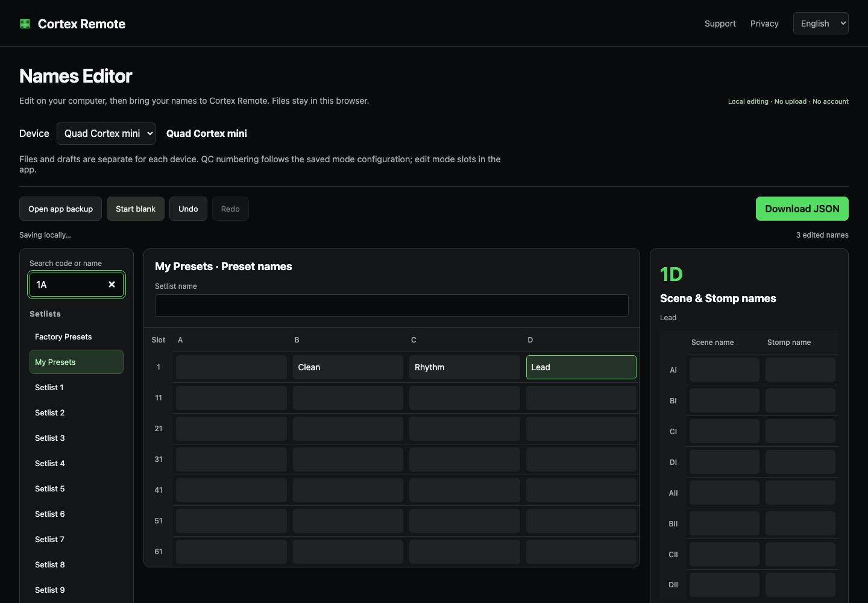Select Setlist 3 in sidebar
Image resolution: width=868 pixels, height=603 pixels.
point(77,438)
